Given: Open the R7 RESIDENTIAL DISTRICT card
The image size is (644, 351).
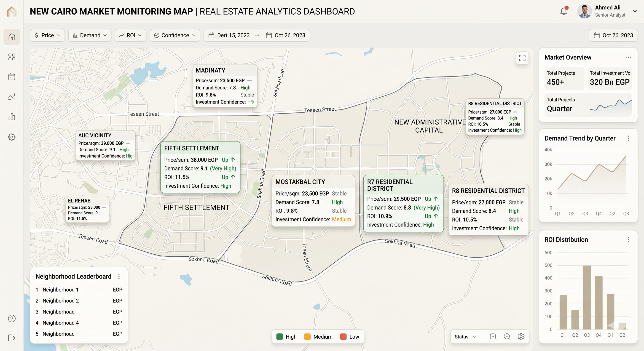Looking at the screenshot, I should (403, 203).
